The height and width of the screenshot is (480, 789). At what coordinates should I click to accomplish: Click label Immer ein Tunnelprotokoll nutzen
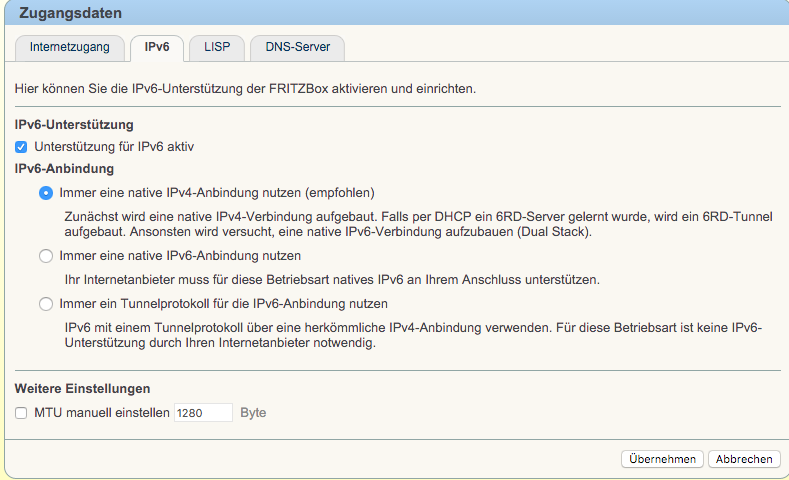223,304
